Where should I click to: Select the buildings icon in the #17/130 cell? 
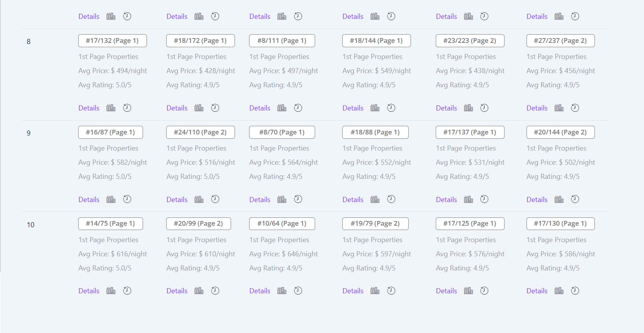559,291
